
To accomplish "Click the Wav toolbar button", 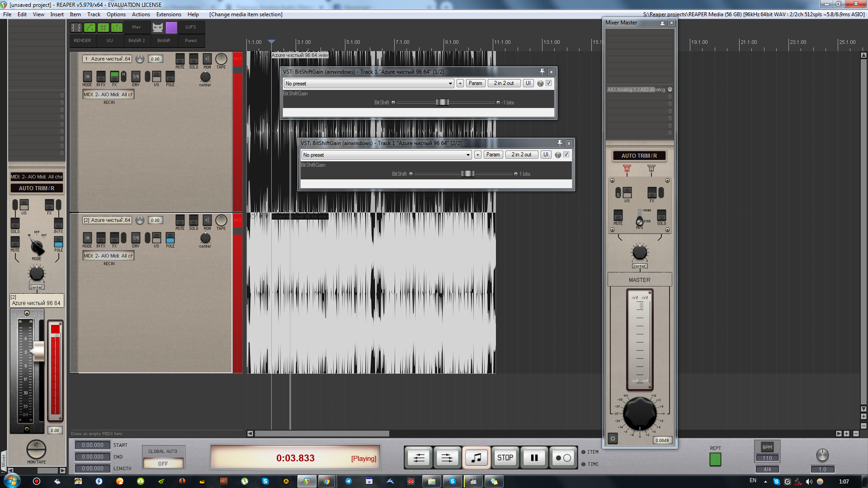I will pos(136,27).
